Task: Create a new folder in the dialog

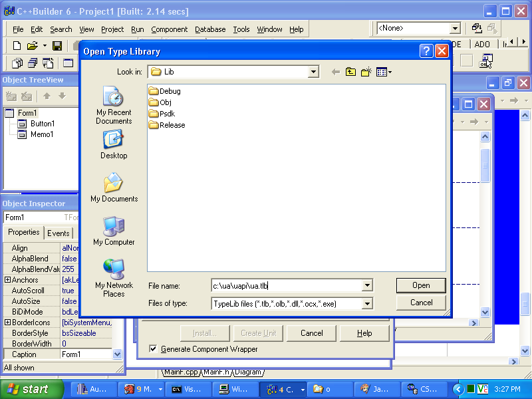Action: tap(366, 72)
